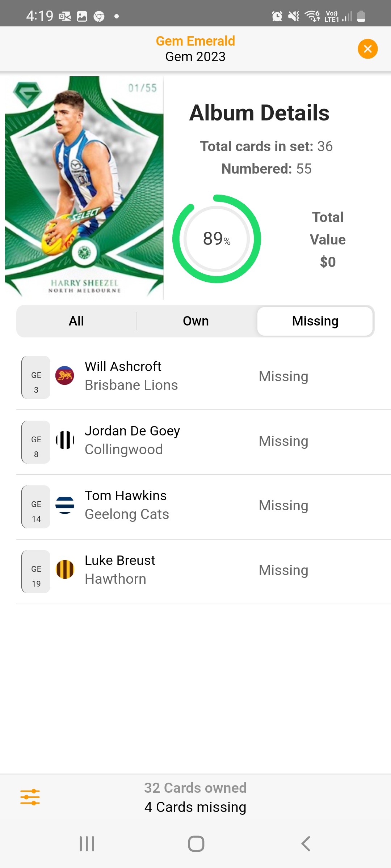Tap the Geelong Cats team logo
This screenshot has height=868, width=391.
coord(65,505)
